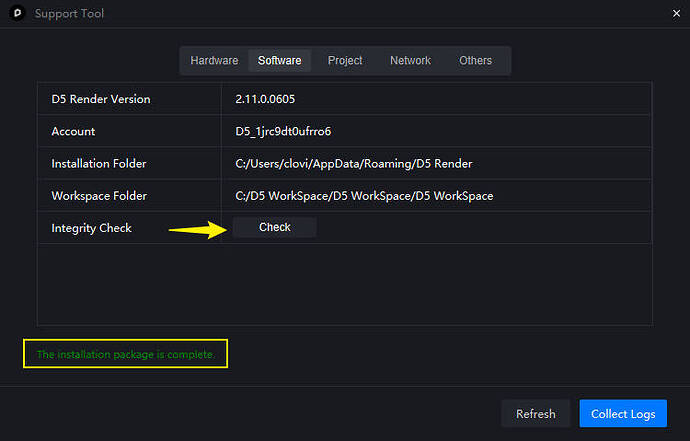Screen dimensions: 690x441
Task: Go to the Network tab
Action: point(410,60)
